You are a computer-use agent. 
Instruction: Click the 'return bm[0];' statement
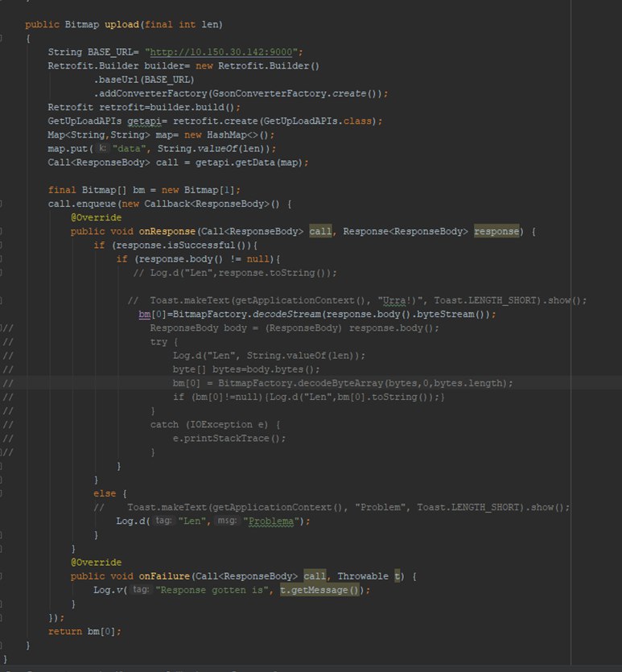pyautogui.click(x=84, y=632)
